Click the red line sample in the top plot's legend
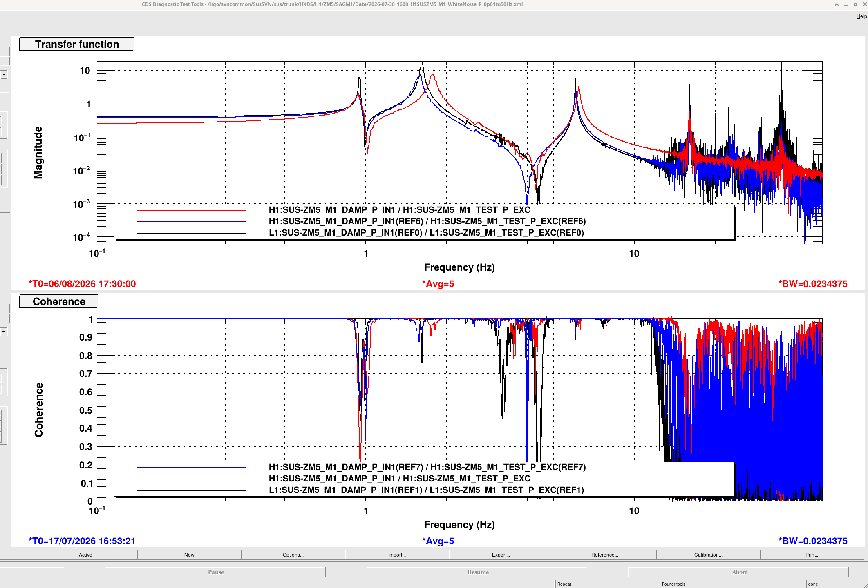Viewport: 868px width, 588px height. [x=191, y=210]
